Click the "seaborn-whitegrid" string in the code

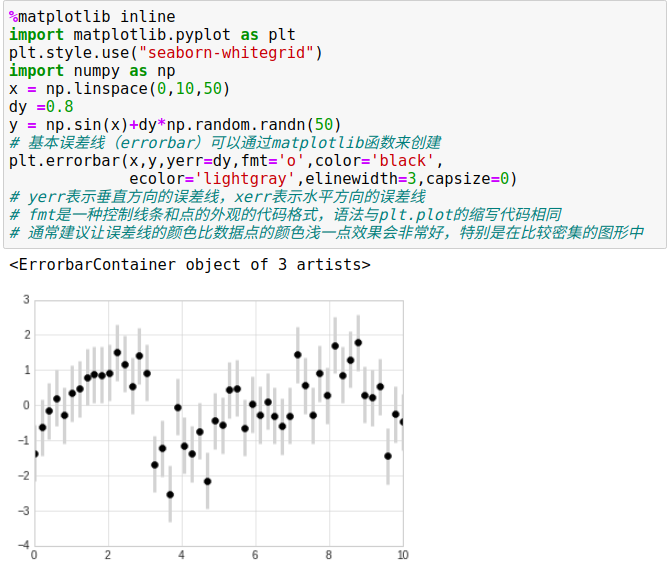226,53
